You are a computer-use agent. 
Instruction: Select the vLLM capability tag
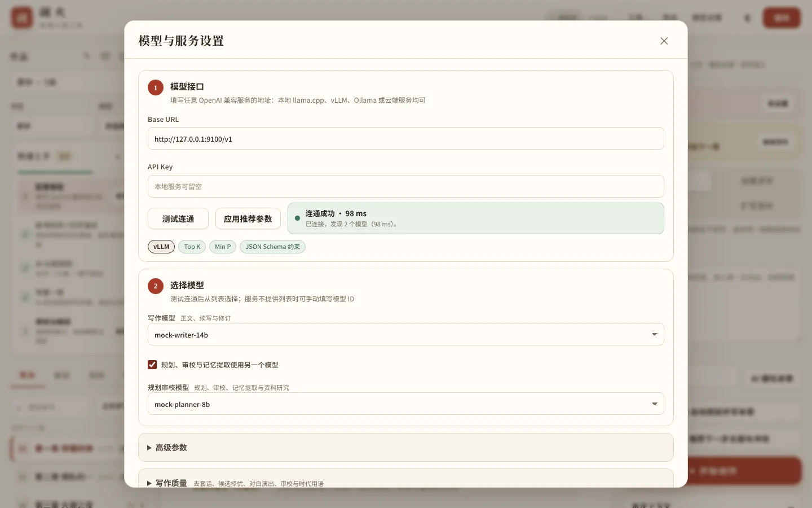pyautogui.click(x=161, y=247)
